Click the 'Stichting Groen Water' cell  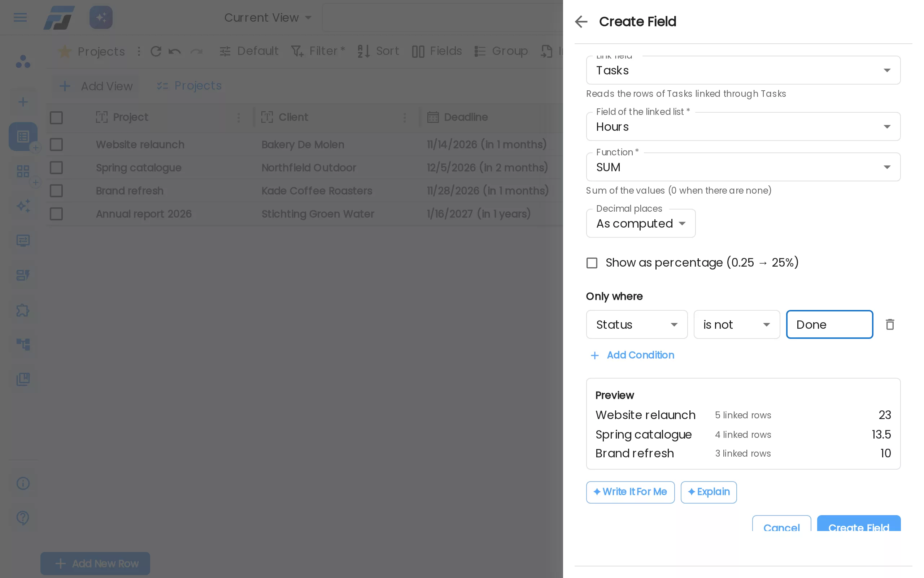pos(318,214)
